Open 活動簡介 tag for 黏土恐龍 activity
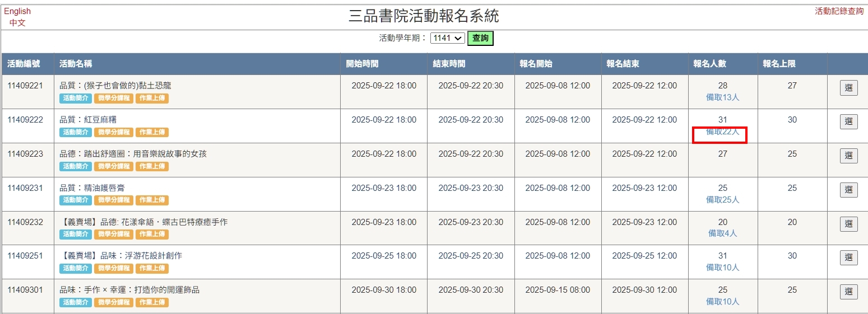868x314 pixels. click(75, 99)
